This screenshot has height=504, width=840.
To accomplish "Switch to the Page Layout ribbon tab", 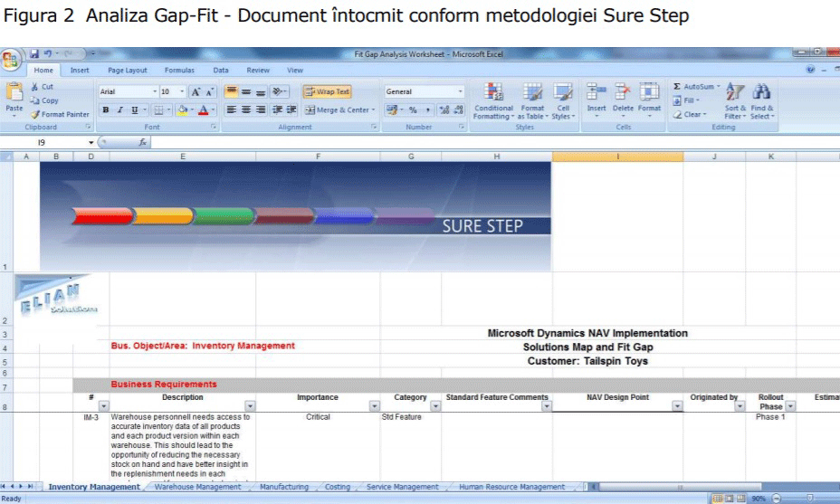I will [127, 70].
